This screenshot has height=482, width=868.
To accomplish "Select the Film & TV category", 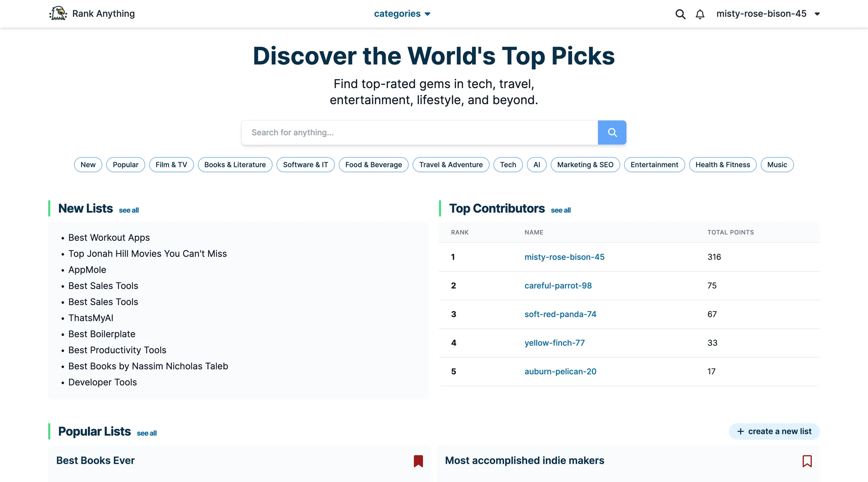I will 171,165.
